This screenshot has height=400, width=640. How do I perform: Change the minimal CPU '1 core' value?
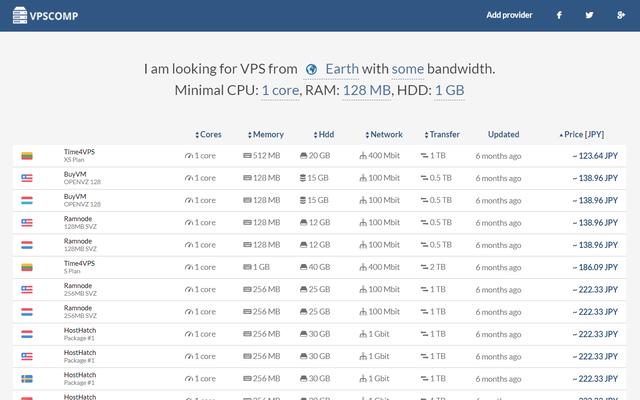(x=280, y=90)
